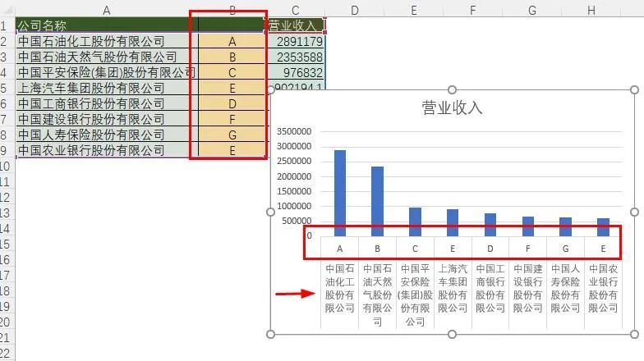Select revenue cell 2891179

[295, 41]
